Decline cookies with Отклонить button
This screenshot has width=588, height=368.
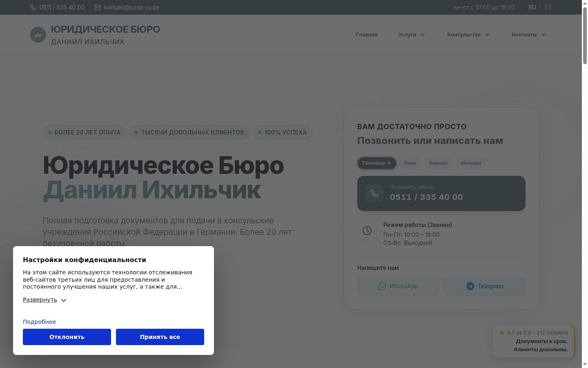pyautogui.click(x=67, y=337)
